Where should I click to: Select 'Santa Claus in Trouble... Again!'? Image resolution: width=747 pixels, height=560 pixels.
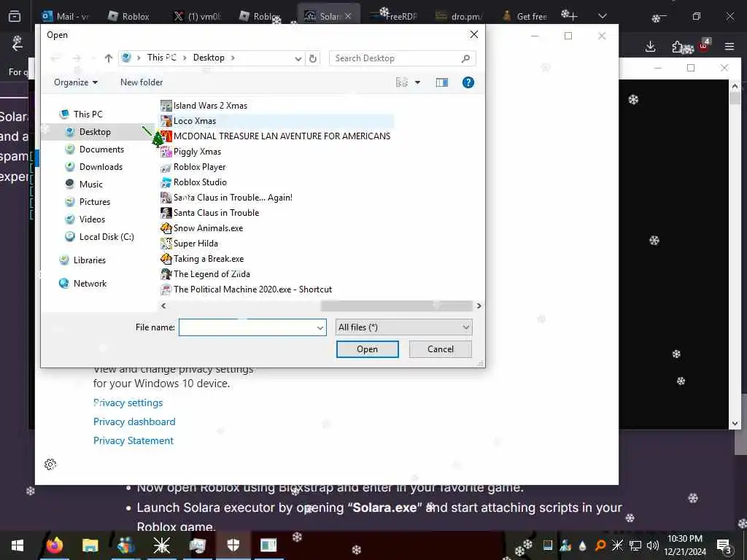tap(233, 198)
